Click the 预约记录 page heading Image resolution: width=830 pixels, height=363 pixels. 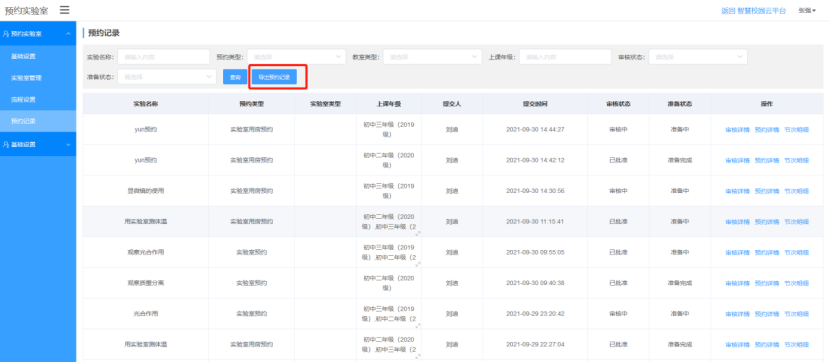tap(104, 33)
